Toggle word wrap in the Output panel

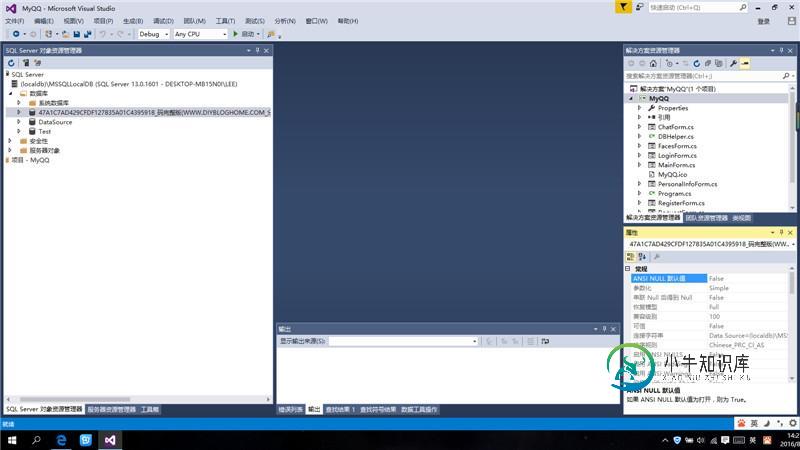tap(545, 341)
